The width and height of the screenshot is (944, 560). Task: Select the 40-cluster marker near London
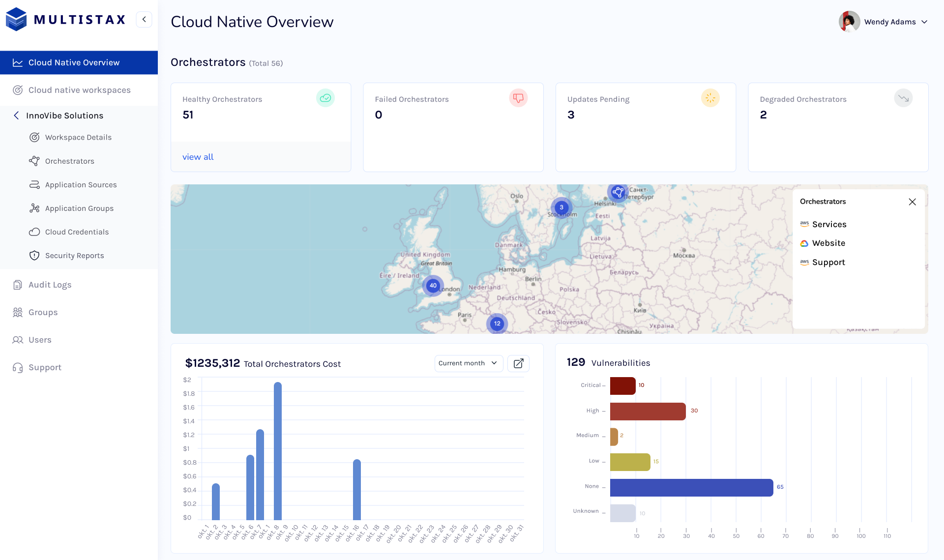click(x=433, y=286)
